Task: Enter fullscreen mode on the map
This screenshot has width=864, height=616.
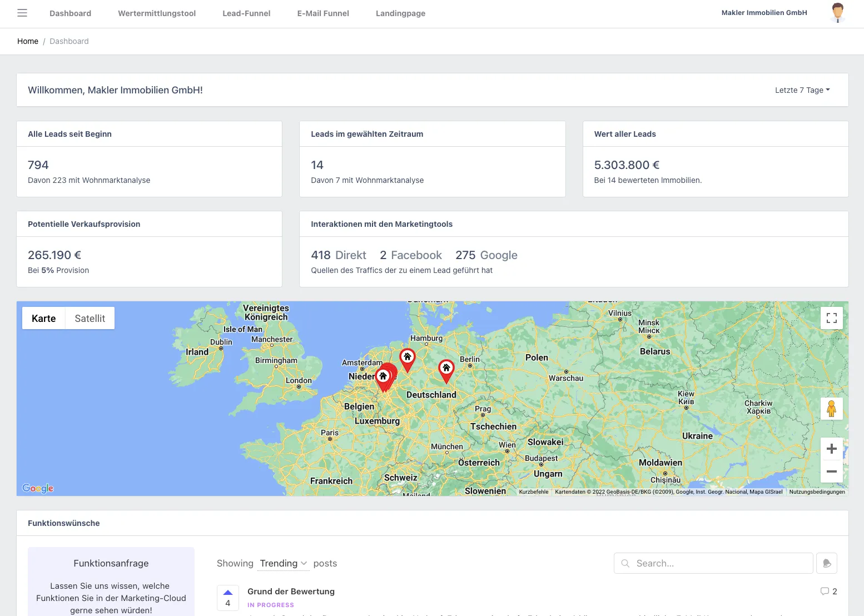Action: [x=831, y=317]
